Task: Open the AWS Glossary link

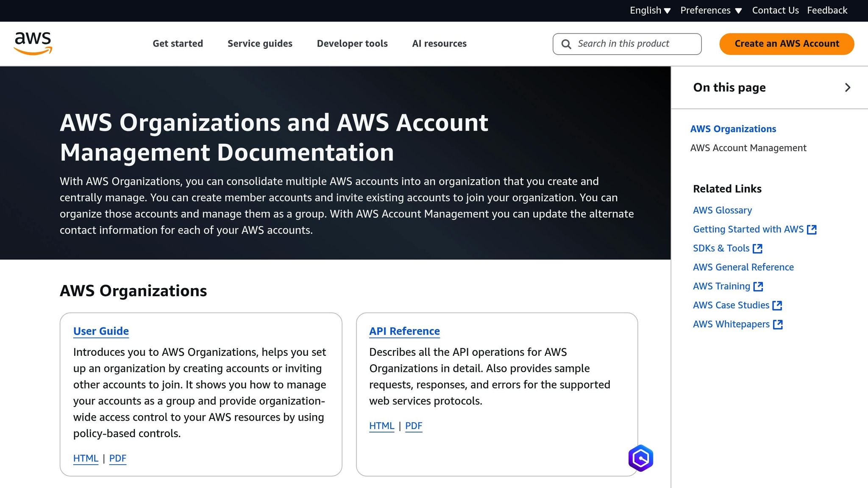Action: [722, 210]
